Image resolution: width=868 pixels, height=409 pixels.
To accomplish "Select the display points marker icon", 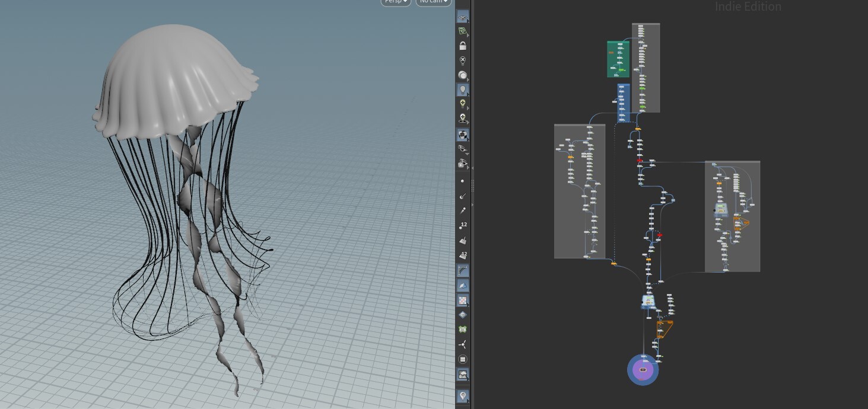I will pyautogui.click(x=463, y=181).
